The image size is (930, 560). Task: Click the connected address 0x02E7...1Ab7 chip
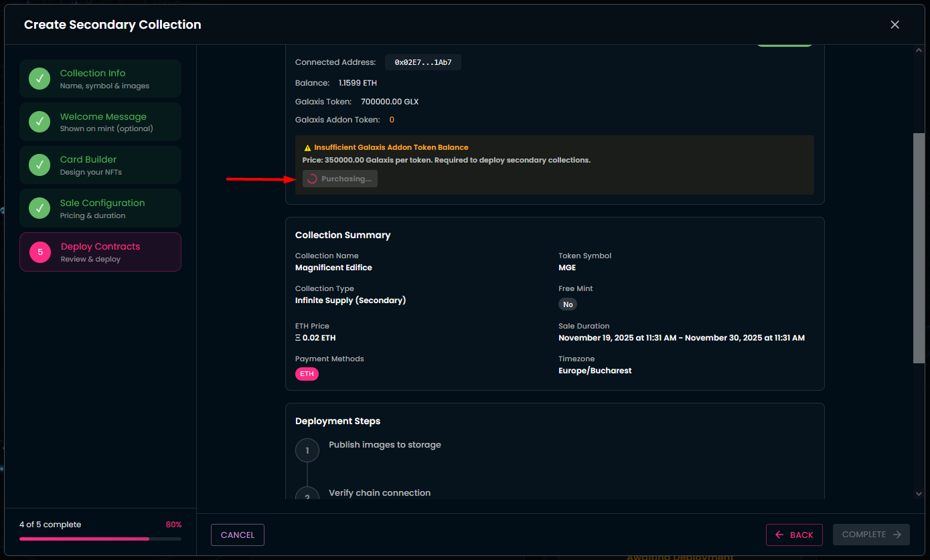[x=422, y=62]
